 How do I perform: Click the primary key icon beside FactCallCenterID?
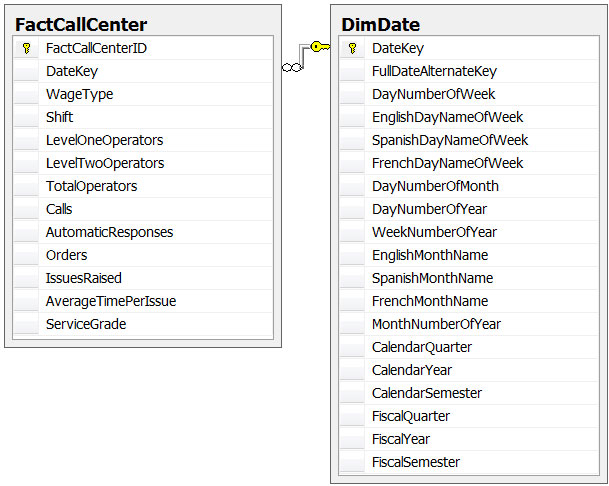point(26,48)
